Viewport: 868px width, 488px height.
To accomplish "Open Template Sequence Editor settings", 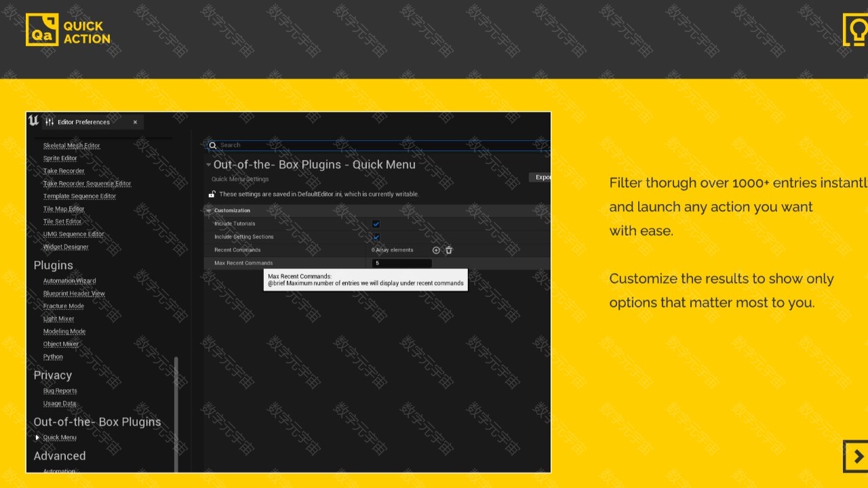I will [x=79, y=197].
